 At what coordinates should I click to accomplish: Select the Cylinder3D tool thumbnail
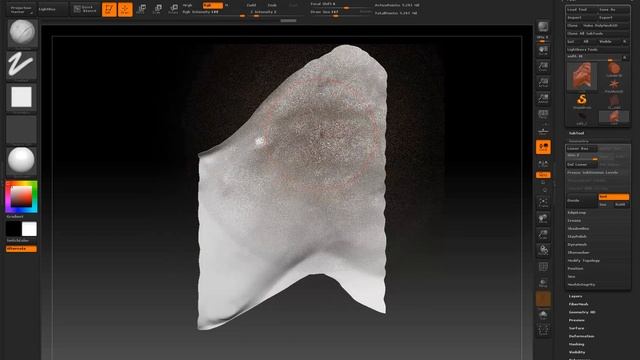[614, 69]
